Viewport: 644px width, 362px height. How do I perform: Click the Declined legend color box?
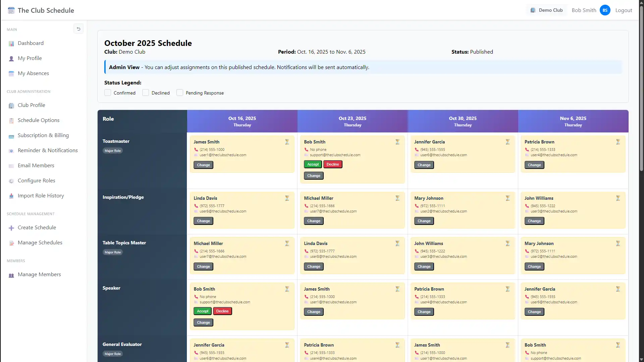coord(146,93)
